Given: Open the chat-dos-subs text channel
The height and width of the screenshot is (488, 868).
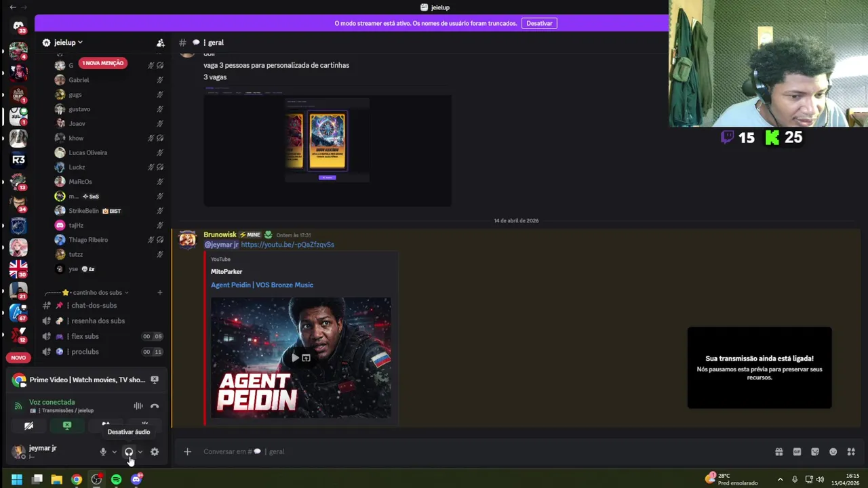Looking at the screenshot, I should click(x=102, y=306).
